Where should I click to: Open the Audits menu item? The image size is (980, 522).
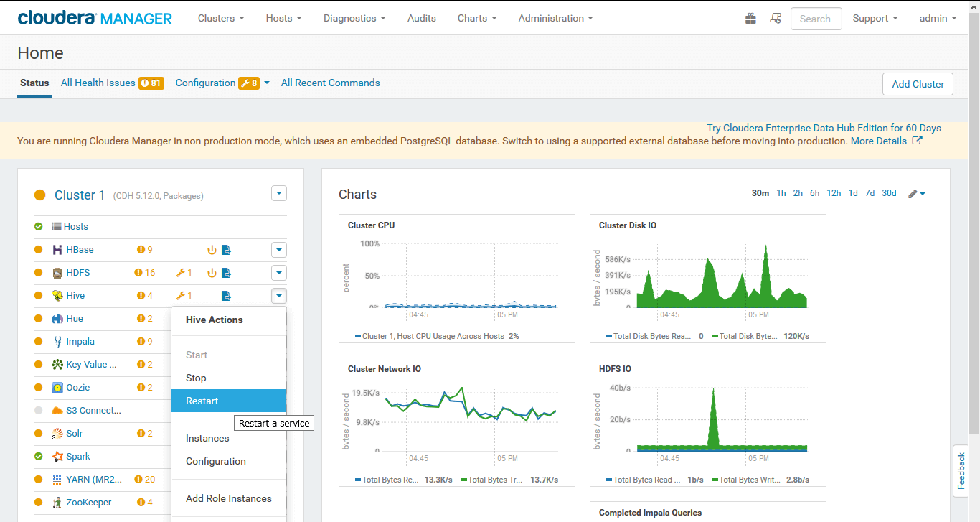pyautogui.click(x=421, y=18)
